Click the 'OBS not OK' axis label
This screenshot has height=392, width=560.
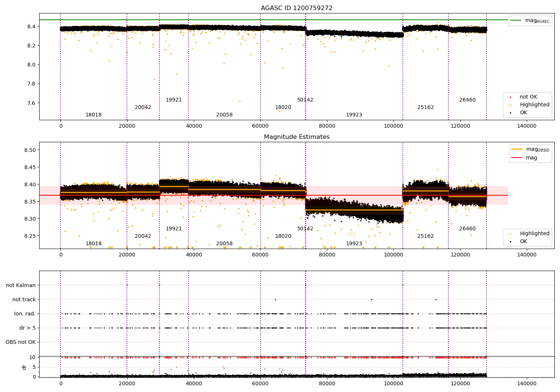point(21,342)
